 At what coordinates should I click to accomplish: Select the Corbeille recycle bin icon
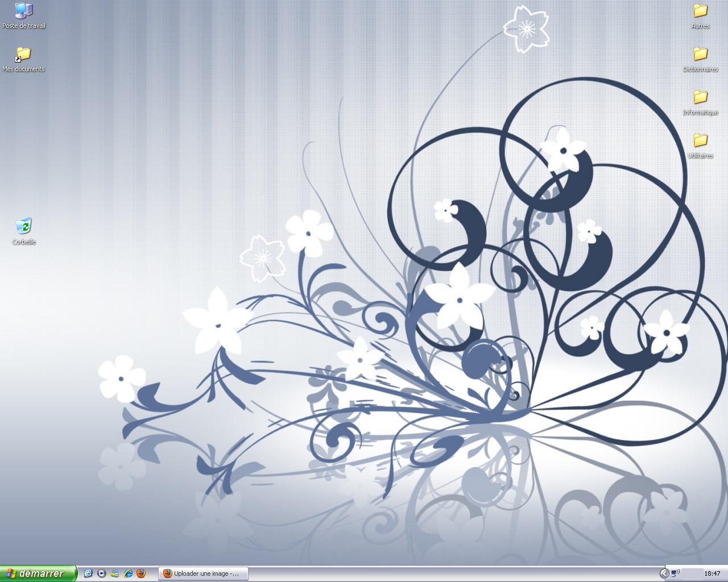(x=24, y=231)
